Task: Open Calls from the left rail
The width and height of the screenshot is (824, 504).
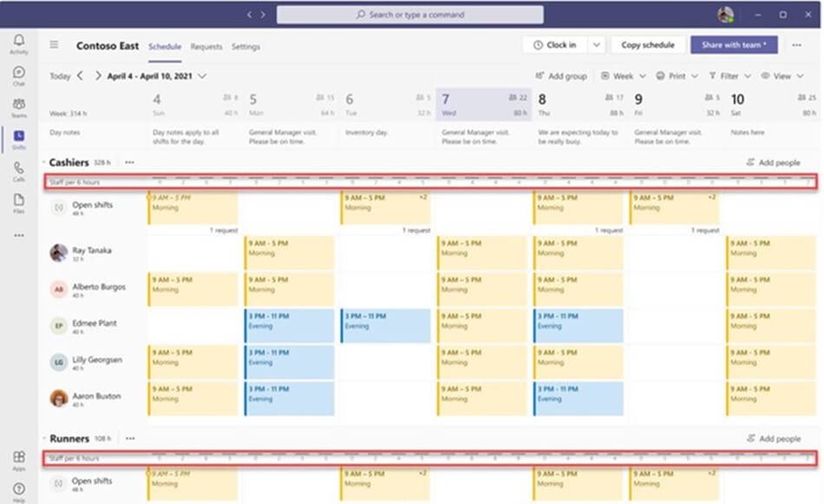Action: coord(18,171)
